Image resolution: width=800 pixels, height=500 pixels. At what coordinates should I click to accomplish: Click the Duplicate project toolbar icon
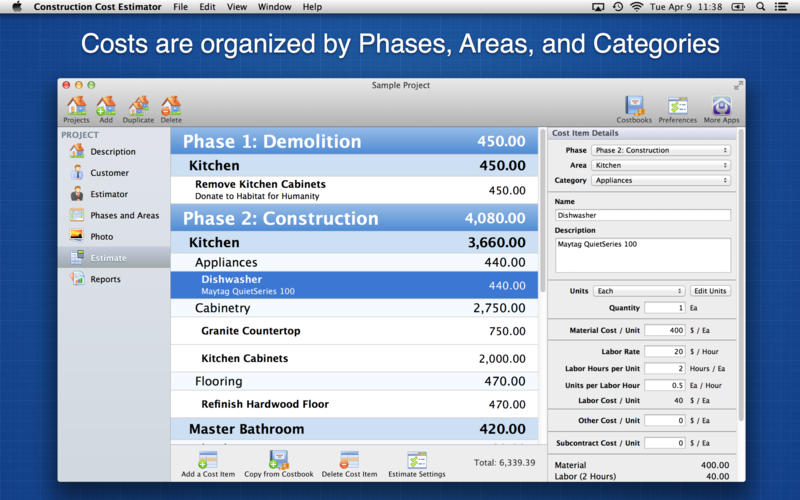[x=138, y=107]
